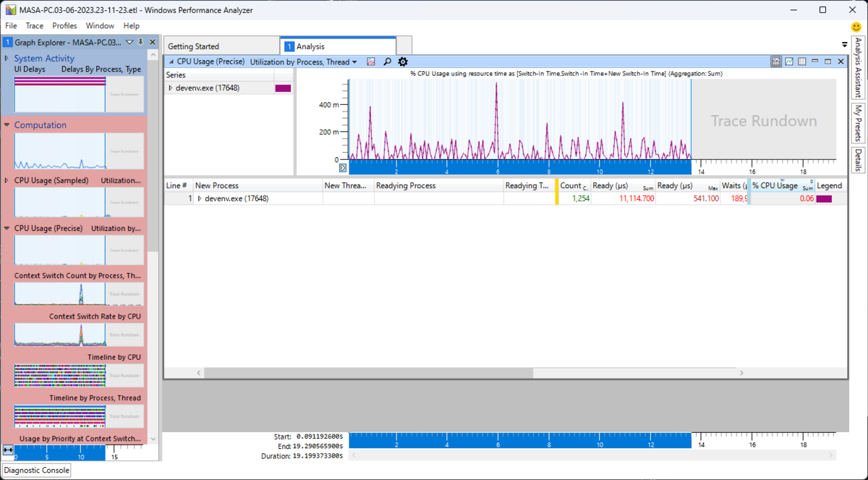Collapse the Computation section

(7, 125)
